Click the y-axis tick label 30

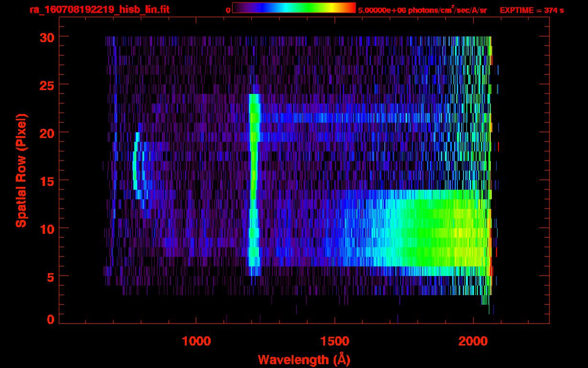pos(46,37)
